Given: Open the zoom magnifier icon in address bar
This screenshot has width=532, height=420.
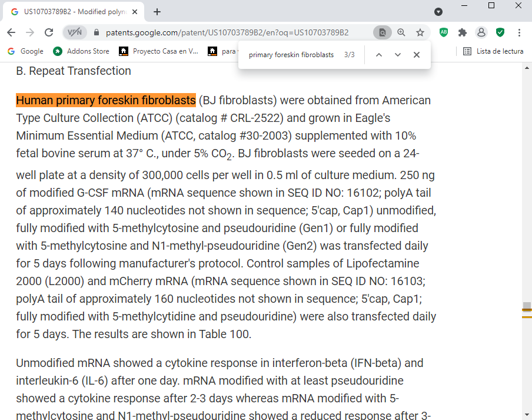Looking at the screenshot, I should pyautogui.click(x=401, y=32).
